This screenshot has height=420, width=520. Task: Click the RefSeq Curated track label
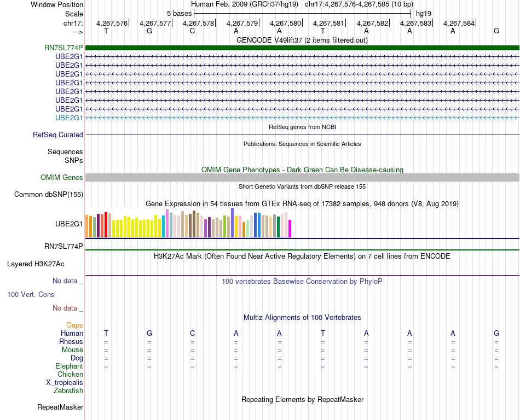(58, 135)
